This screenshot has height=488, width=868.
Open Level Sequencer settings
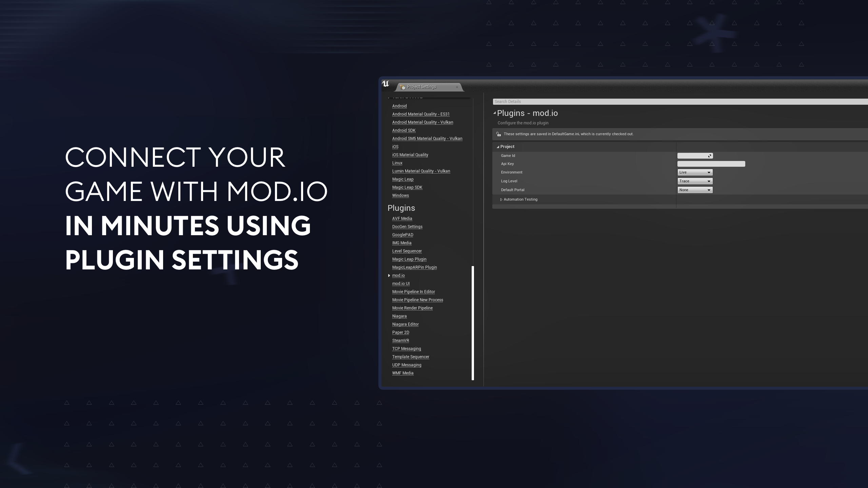[407, 251]
